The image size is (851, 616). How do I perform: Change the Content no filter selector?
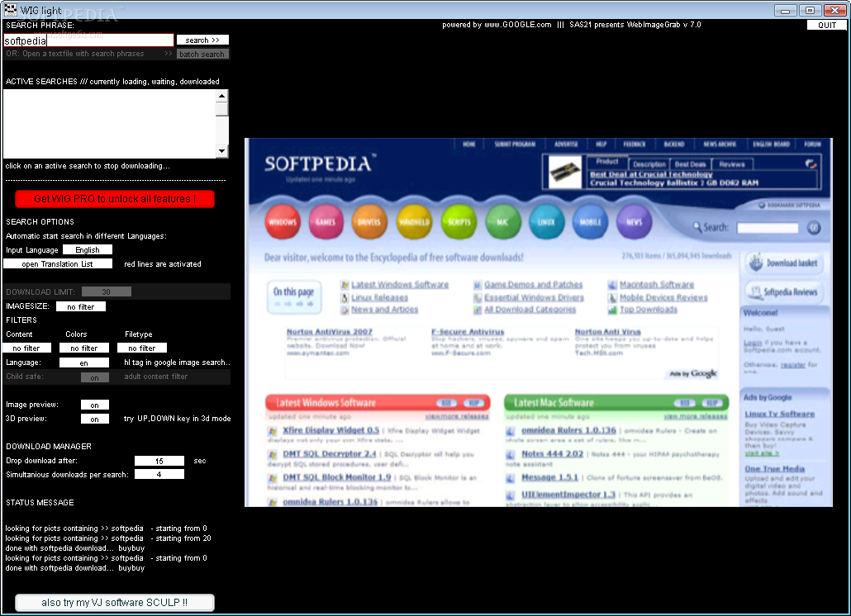(26, 348)
